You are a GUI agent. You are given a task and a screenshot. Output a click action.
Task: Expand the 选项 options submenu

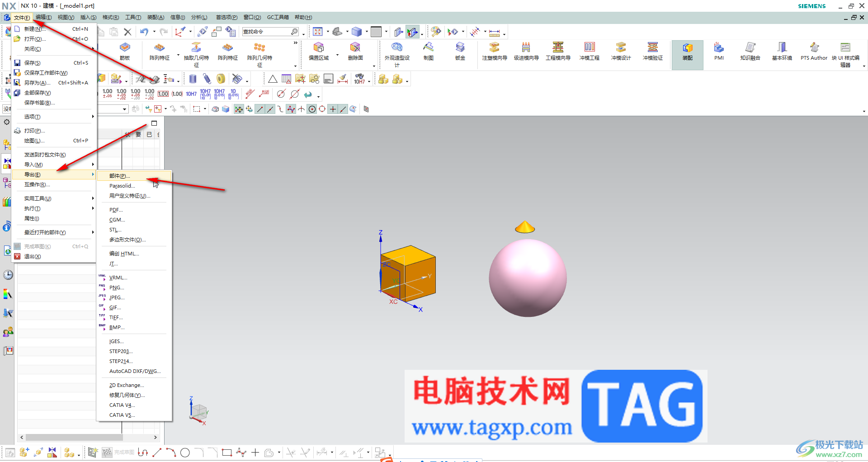click(54, 117)
